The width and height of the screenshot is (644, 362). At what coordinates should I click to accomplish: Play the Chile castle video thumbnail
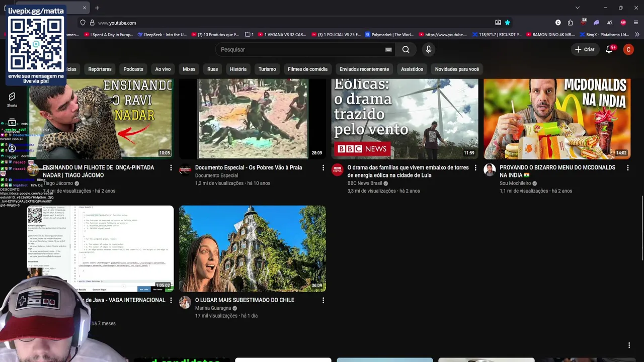point(253,248)
